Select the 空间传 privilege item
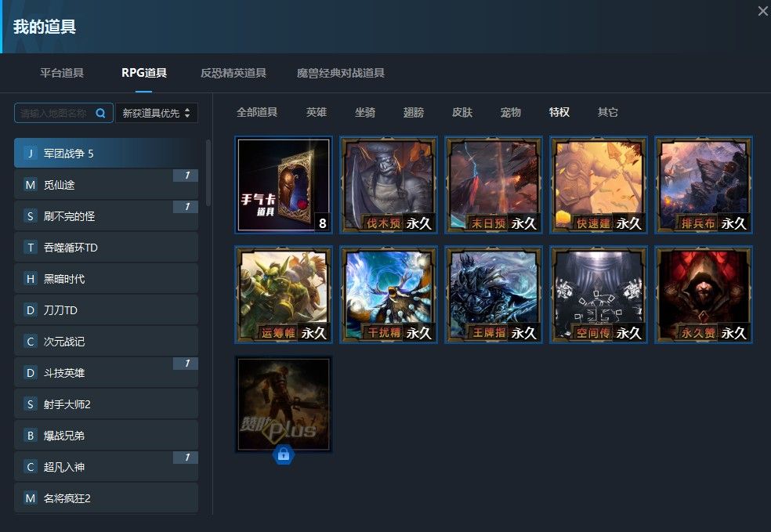 [599, 295]
